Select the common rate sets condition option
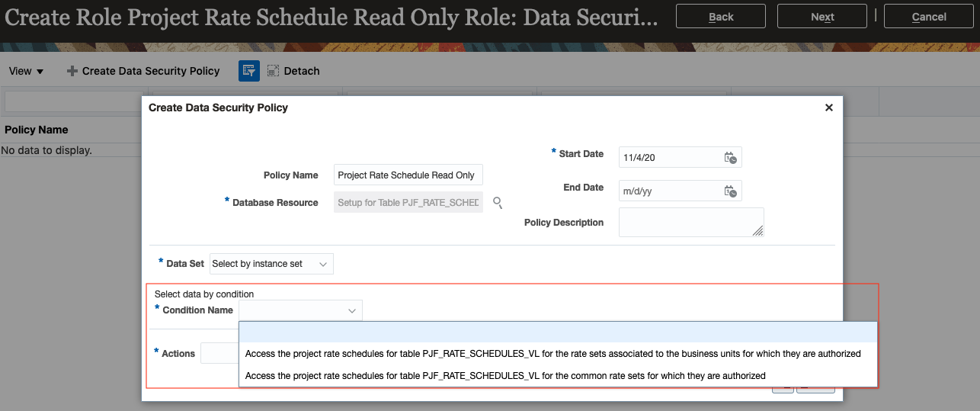Viewport: 980px width, 411px height. (505, 375)
